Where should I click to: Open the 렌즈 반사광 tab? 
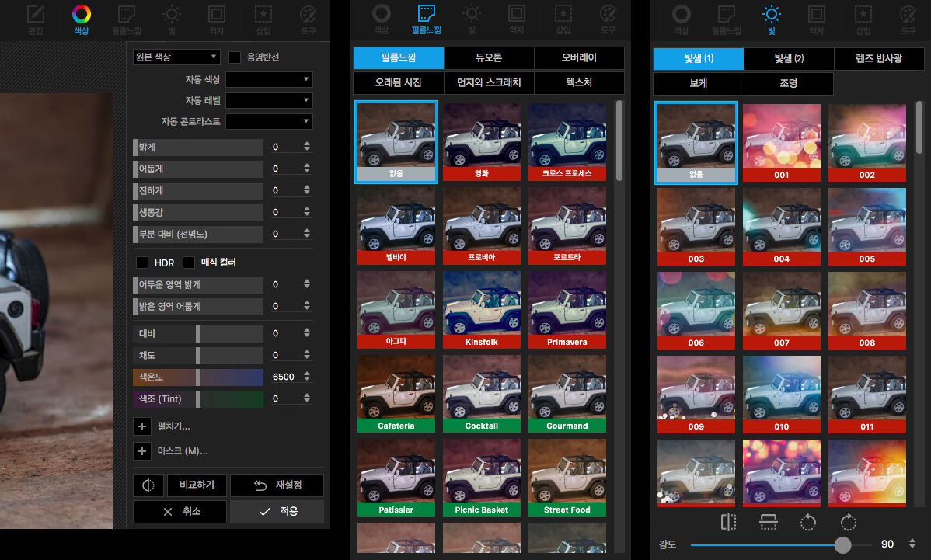click(879, 58)
